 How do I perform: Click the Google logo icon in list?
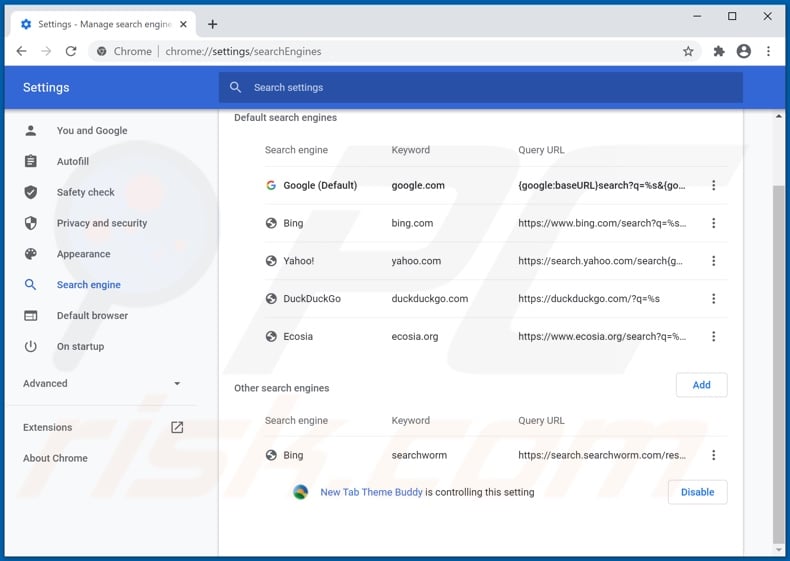pyautogui.click(x=271, y=185)
